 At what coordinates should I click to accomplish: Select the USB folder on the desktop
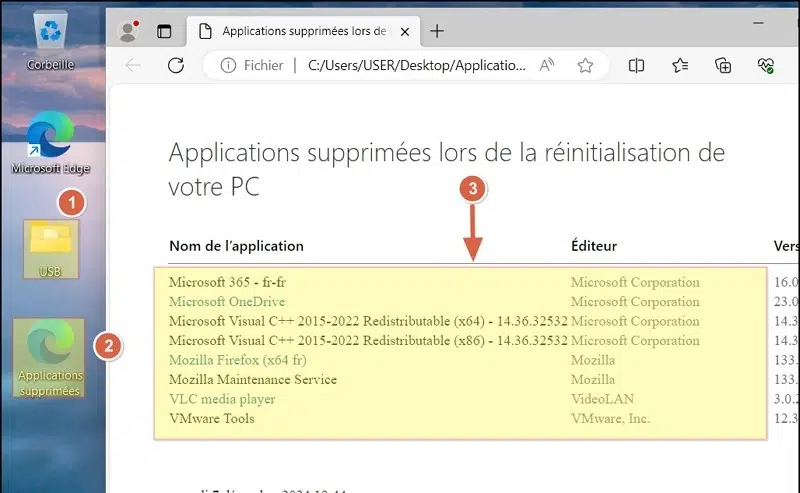click(x=51, y=249)
